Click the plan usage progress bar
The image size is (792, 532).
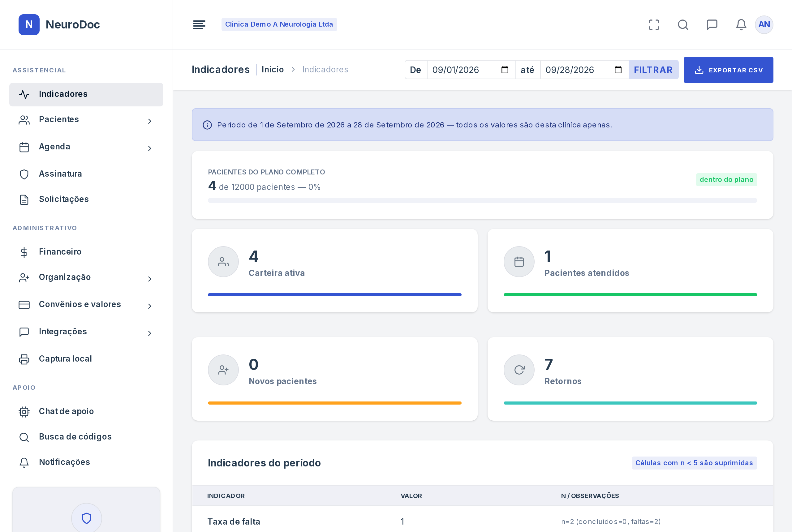pos(482,200)
